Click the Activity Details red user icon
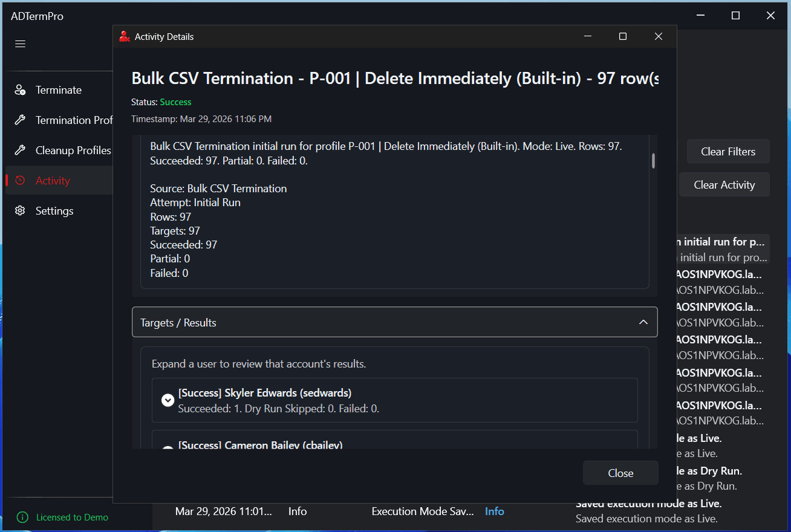 tap(125, 37)
